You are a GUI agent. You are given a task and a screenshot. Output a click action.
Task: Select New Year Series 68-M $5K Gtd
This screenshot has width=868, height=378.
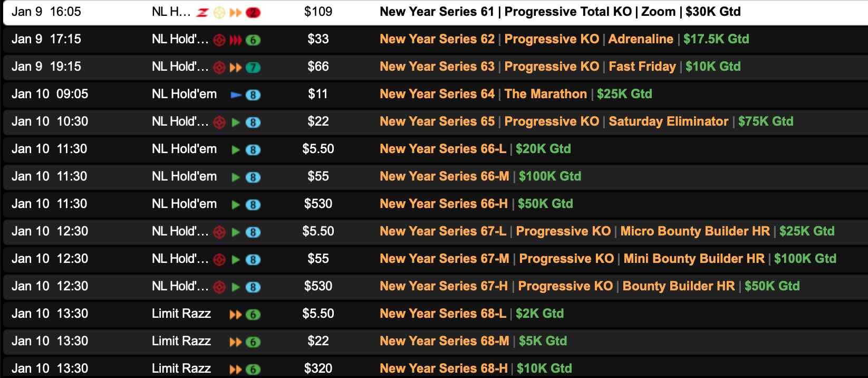pyautogui.click(x=473, y=341)
